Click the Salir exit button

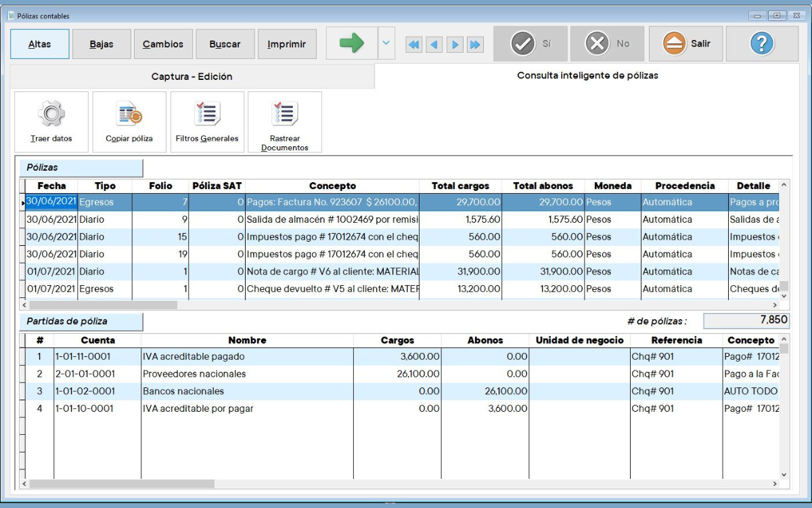686,44
